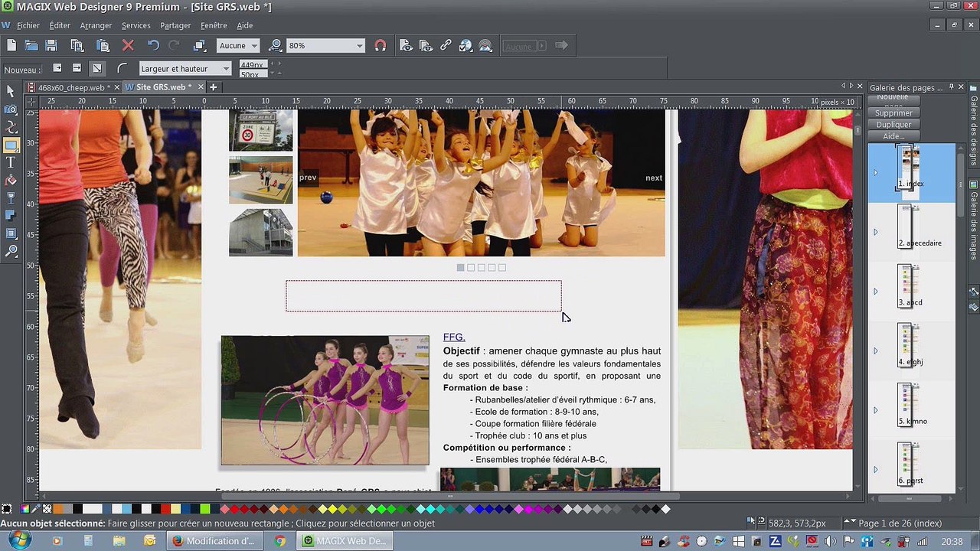Image resolution: width=980 pixels, height=551 pixels.
Task: Open Firefox window from the taskbar
Action: (x=214, y=541)
